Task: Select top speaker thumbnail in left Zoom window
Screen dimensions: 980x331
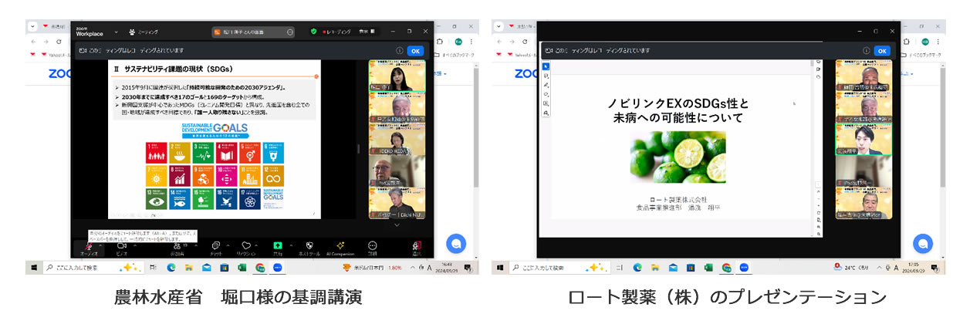Action: point(397,76)
